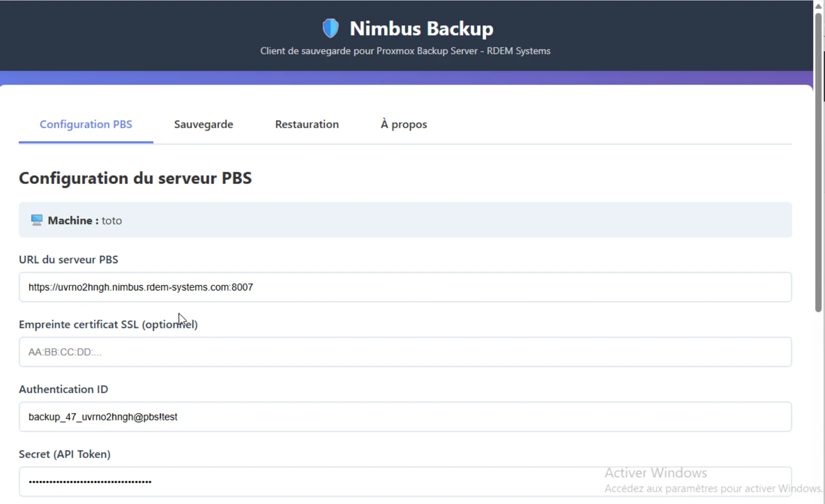Select the active Configuration PBS tab
The height and width of the screenshot is (504, 825).
[x=85, y=124]
